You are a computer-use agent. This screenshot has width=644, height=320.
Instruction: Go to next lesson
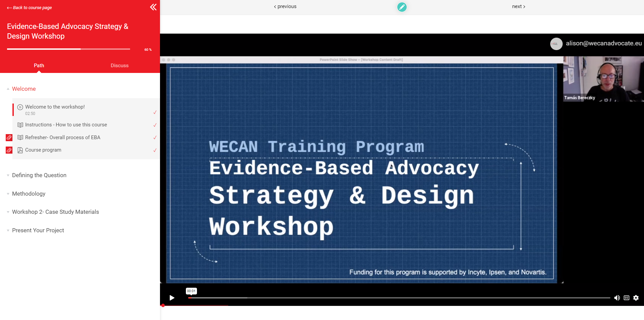coord(519,6)
